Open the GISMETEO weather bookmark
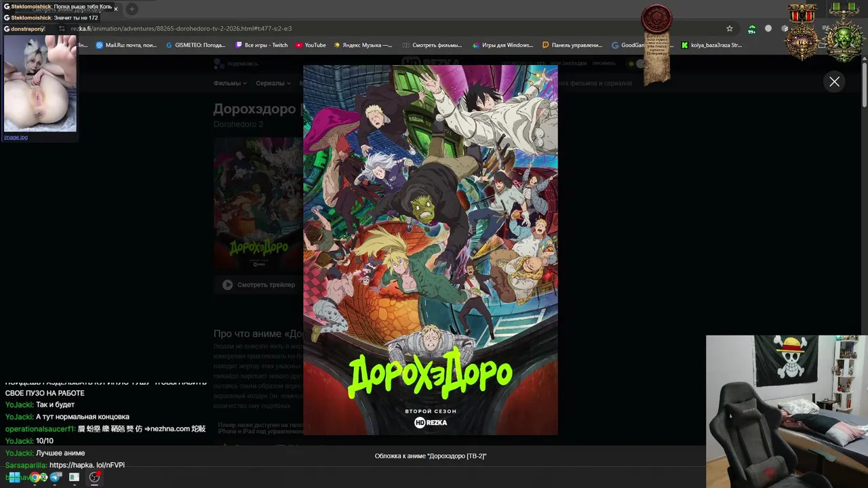This screenshot has width=868, height=488. click(195, 45)
